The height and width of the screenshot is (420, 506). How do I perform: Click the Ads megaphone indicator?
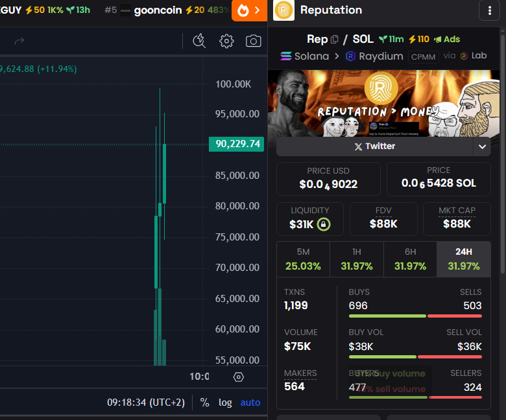(x=447, y=40)
